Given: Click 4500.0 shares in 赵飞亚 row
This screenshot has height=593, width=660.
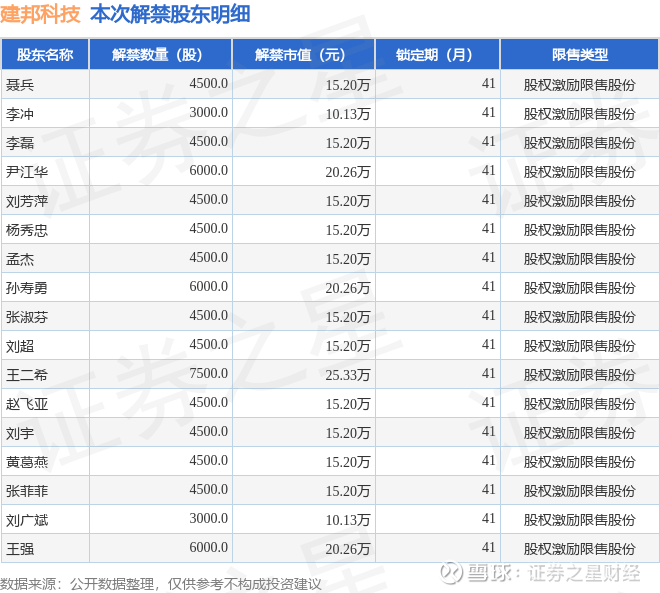Looking at the screenshot, I should [x=208, y=402].
